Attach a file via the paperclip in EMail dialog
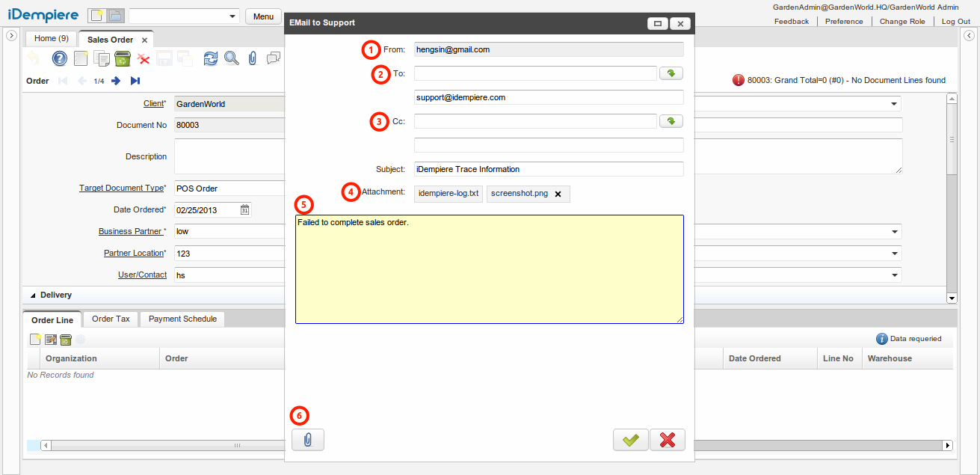This screenshot has height=475, width=980. (x=307, y=439)
